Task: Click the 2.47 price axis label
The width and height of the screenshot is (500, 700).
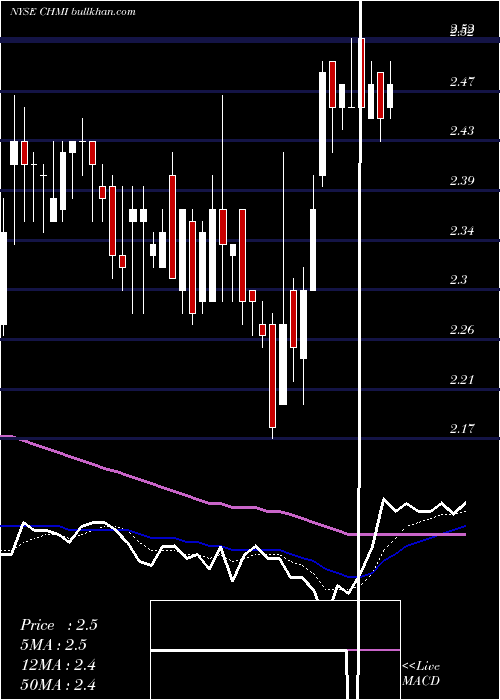Action: click(462, 82)
